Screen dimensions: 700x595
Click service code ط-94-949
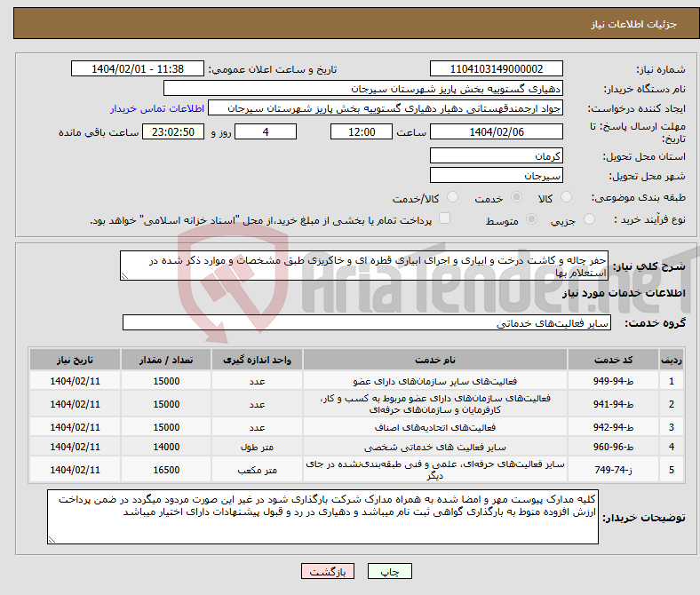coord(614,381)
